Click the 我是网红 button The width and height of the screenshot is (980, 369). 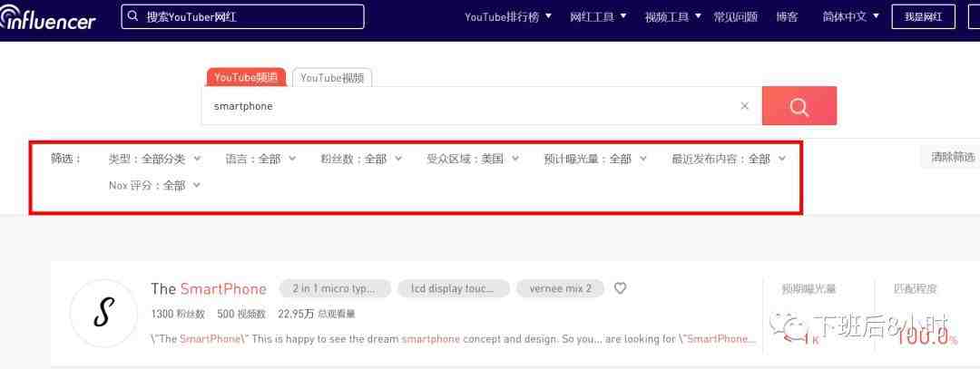[923, 17]
